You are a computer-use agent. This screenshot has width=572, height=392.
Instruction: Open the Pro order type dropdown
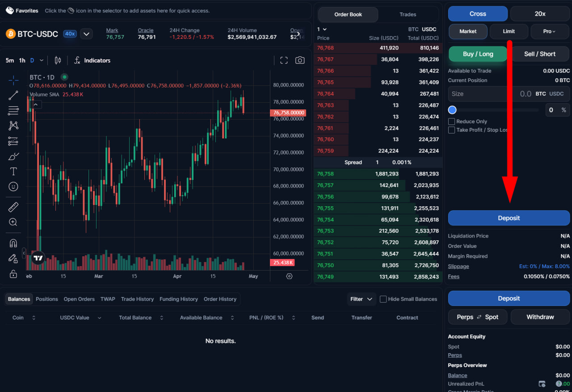(550, 31)
